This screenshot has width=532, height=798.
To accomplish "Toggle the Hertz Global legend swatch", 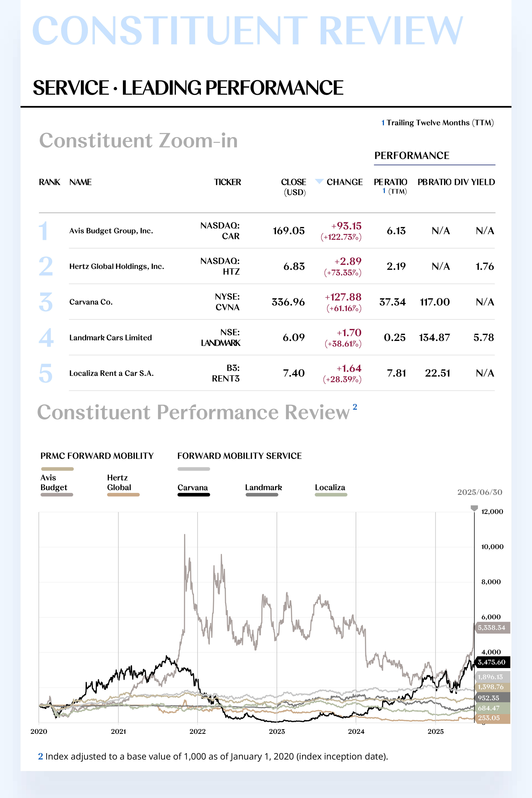I will (123, 495).
